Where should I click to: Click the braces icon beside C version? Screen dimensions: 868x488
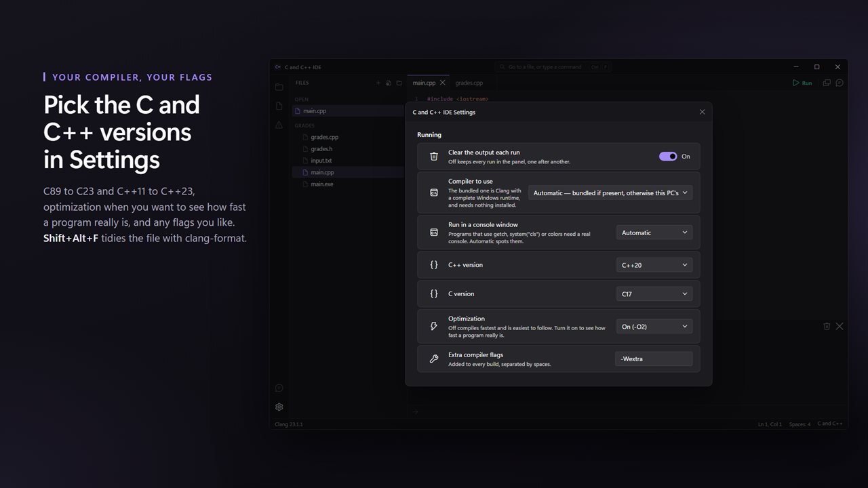[434, 294]
